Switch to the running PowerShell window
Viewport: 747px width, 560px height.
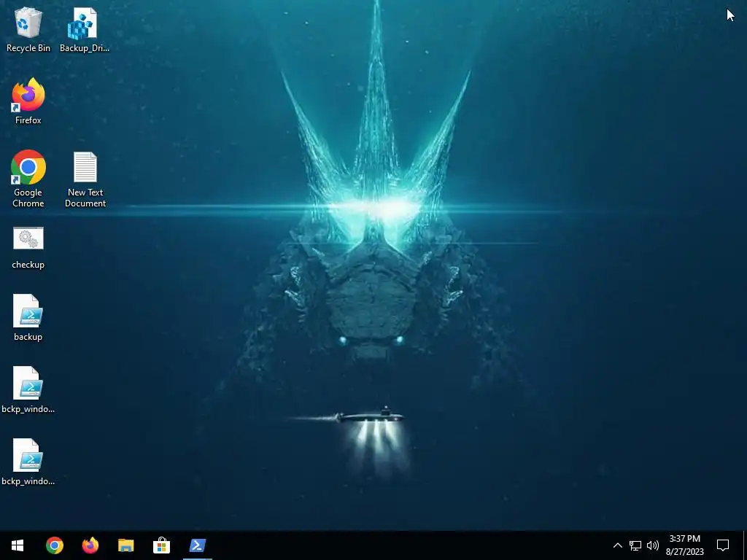(x=197, y=545)
